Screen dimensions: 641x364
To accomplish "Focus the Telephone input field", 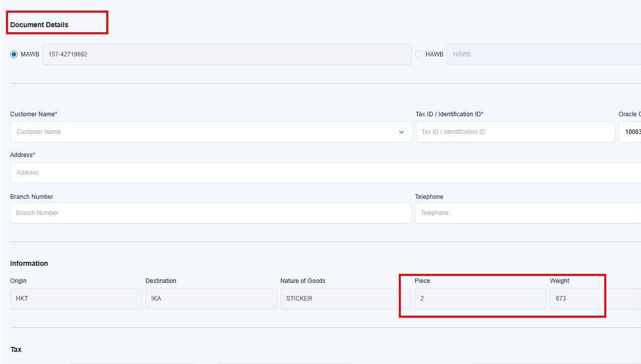I will 526,213.
